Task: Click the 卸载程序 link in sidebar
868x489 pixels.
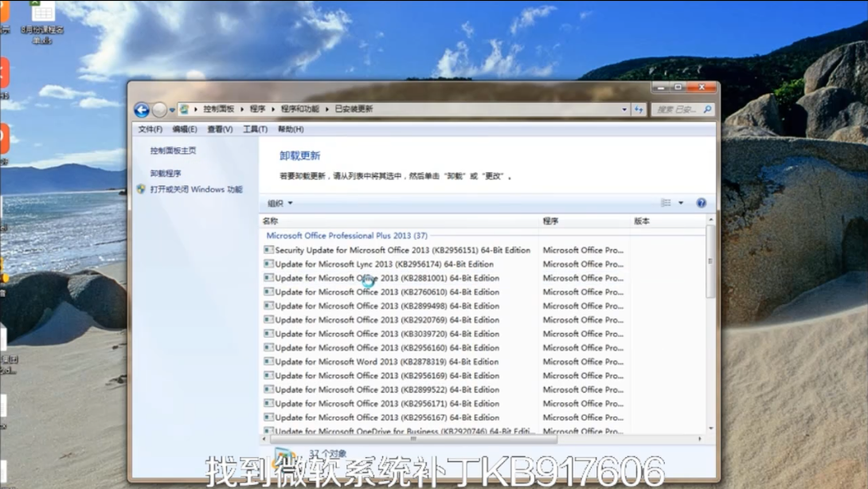Action: 166,174
